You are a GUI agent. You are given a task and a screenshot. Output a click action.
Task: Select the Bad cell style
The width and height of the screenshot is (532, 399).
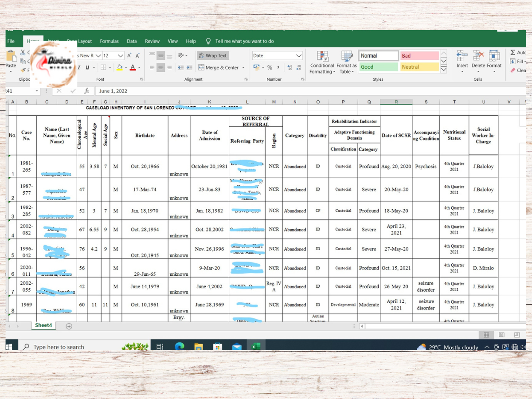pos(419,55)
